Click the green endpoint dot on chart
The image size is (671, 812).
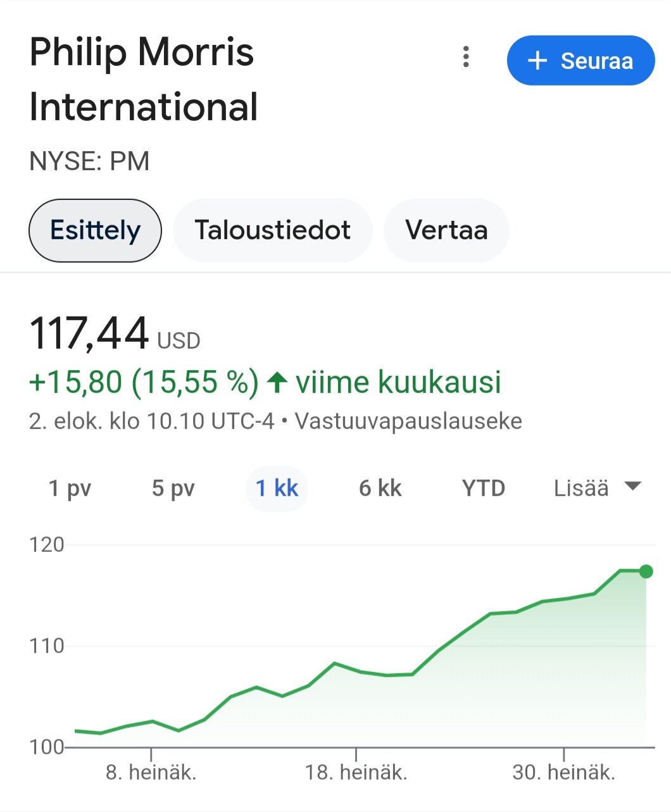[646, 572]
